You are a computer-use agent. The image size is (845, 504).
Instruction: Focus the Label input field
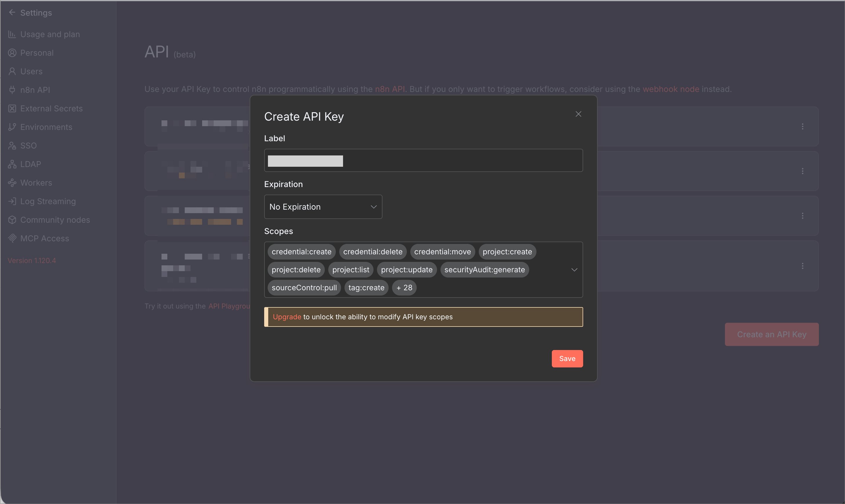(x=424, y=160)
